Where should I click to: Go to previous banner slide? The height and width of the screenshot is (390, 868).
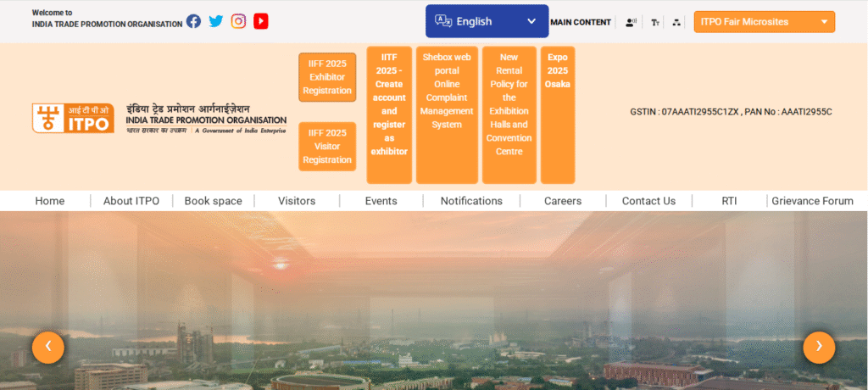tap(48, 348)
